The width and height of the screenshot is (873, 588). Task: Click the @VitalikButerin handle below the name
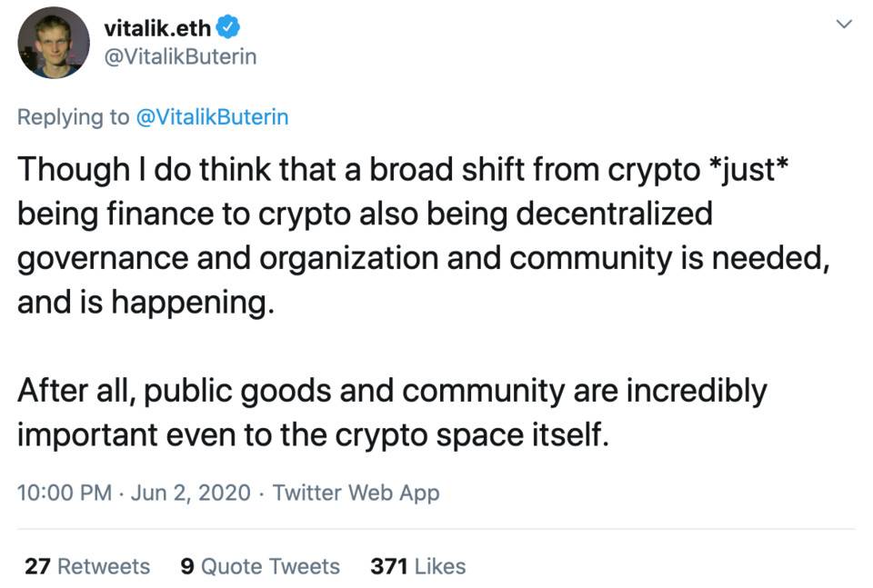click(x=180, y=56)
